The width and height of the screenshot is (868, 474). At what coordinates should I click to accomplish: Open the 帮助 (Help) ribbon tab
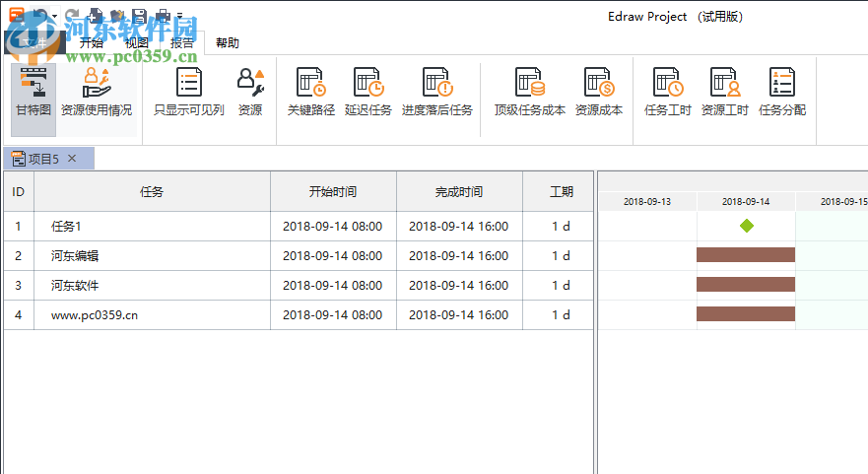coord(227,42)
